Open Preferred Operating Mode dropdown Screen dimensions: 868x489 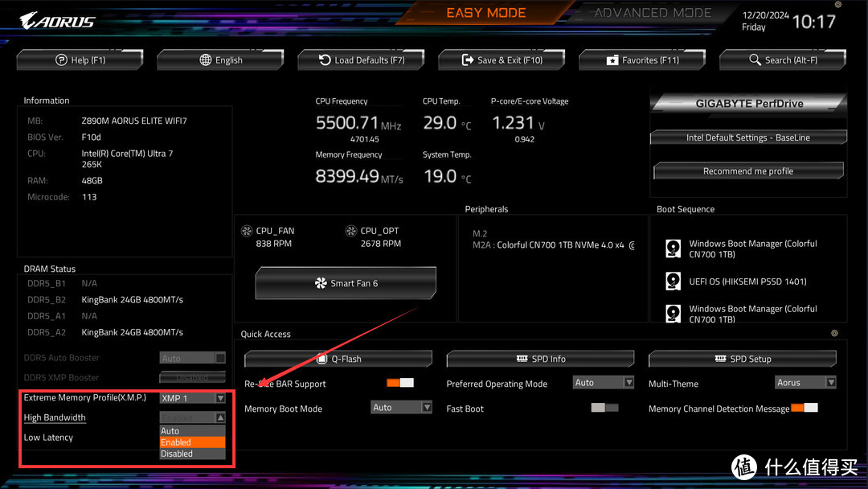pos(604,383)
